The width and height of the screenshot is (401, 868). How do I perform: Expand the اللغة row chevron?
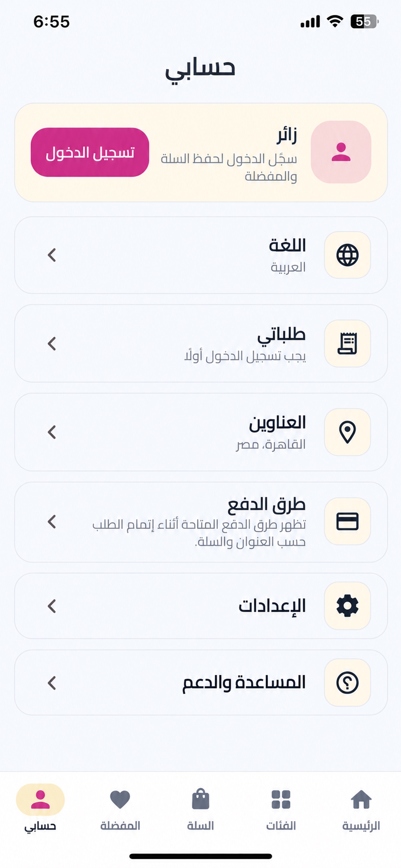click(52, 255)
